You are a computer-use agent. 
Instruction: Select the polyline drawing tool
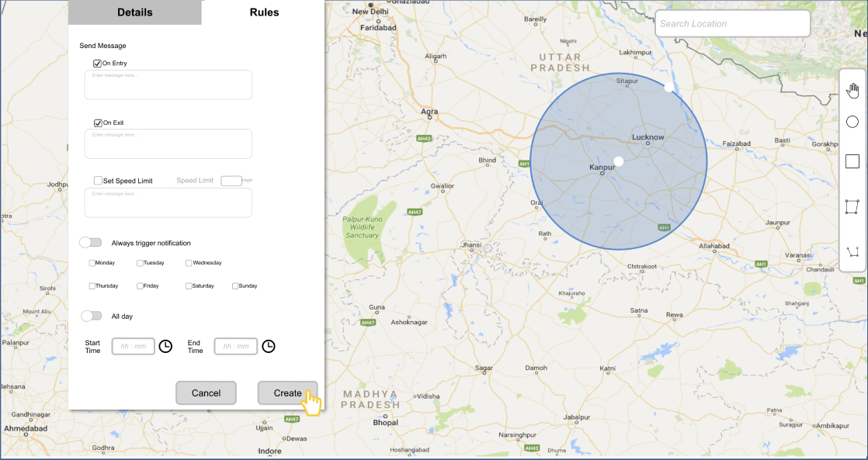pos(852,251)
